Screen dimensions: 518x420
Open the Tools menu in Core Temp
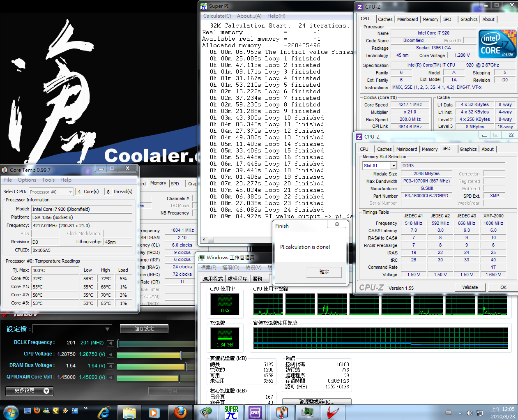click(x=48, y=180)
